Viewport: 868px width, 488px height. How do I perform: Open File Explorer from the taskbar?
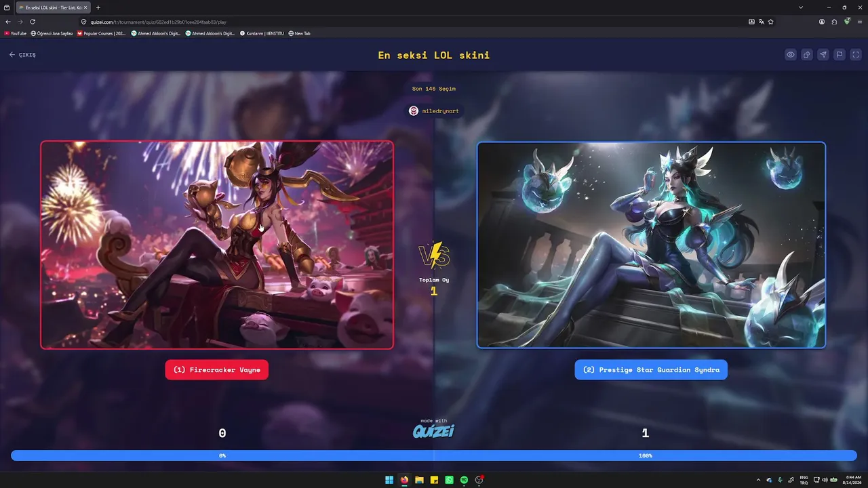(x=419, y=480)
